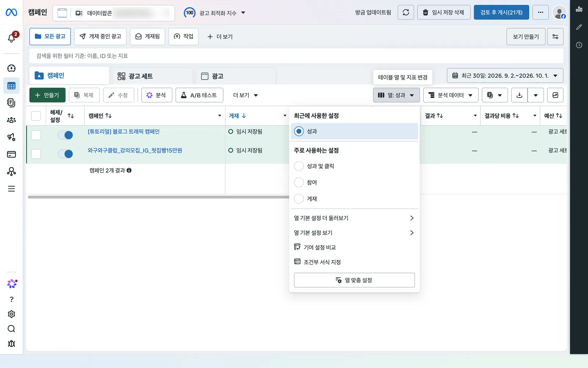Toggle off the 와구와구클럽 campaign switch
Screen dimensions: 588x368
(x=65, y=154)
